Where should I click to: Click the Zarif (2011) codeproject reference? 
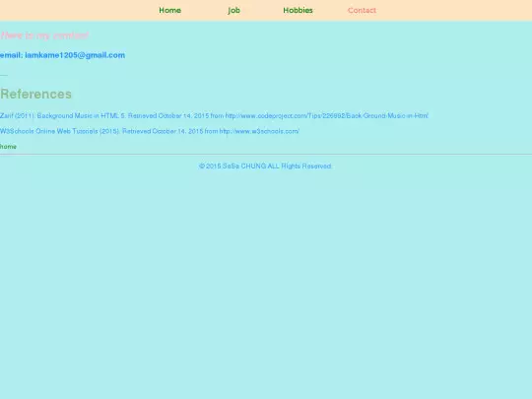tap(214, 115)
